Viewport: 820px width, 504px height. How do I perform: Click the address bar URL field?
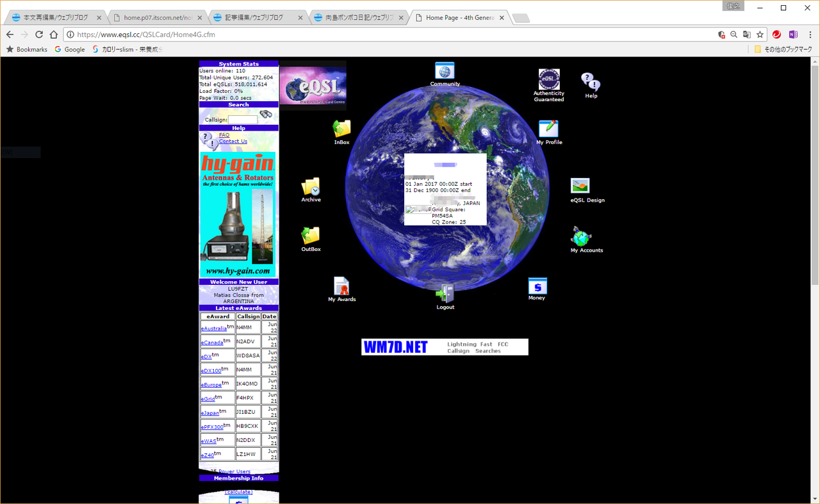point(391,35)
